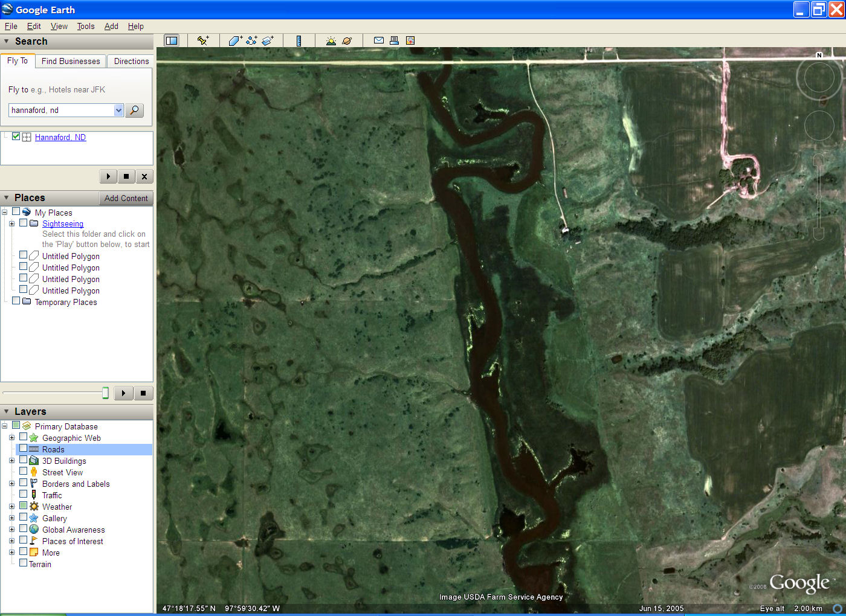846x616 pixels.
Task: Open the Fly To search dropdown arrow
Action: click(118, 110)
